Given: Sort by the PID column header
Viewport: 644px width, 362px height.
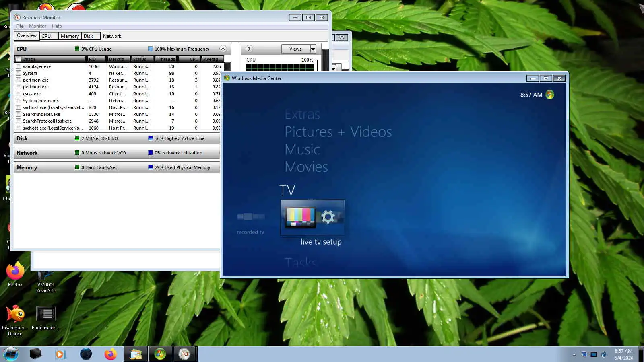Looking at the screenshot, I should [97, 59].
